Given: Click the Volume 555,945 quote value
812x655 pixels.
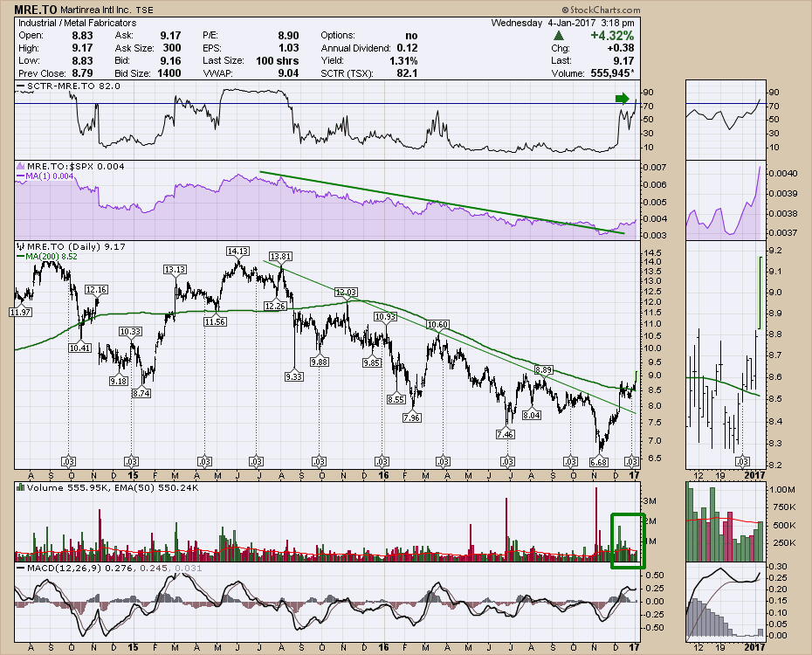Looking at the screenshot, I should pyautogui.click(x=612, y=73).
